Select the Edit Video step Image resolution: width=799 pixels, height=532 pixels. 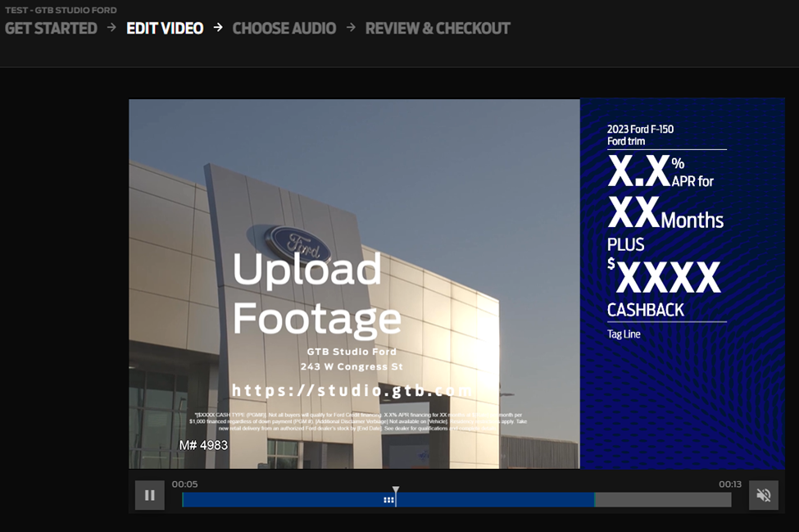(x=165, y=29)
